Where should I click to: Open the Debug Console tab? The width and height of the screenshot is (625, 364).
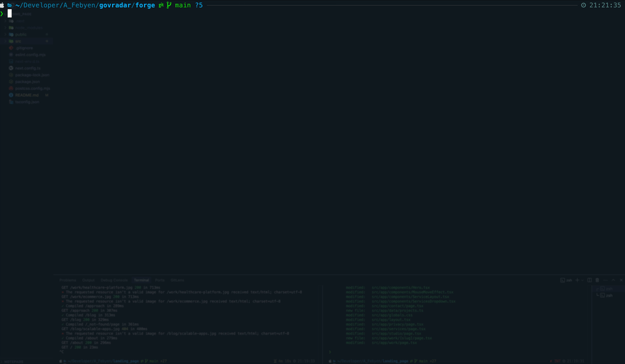tap(114, 280)
